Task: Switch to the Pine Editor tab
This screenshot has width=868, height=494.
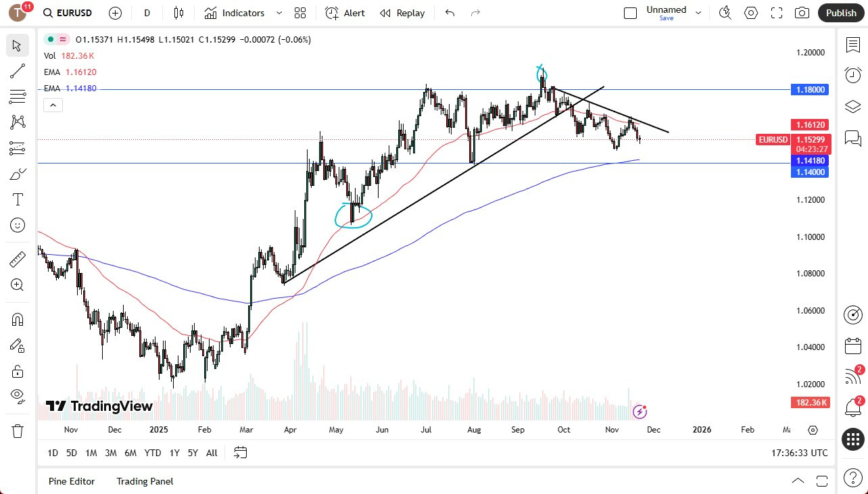Action: (x=72, y=481)
